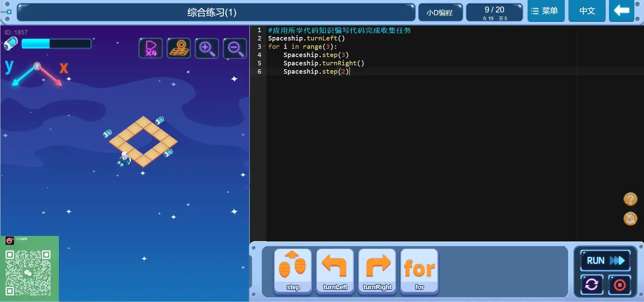Click the x4 speed-up playback icon
644x302 pixels.
pos(151,48)
